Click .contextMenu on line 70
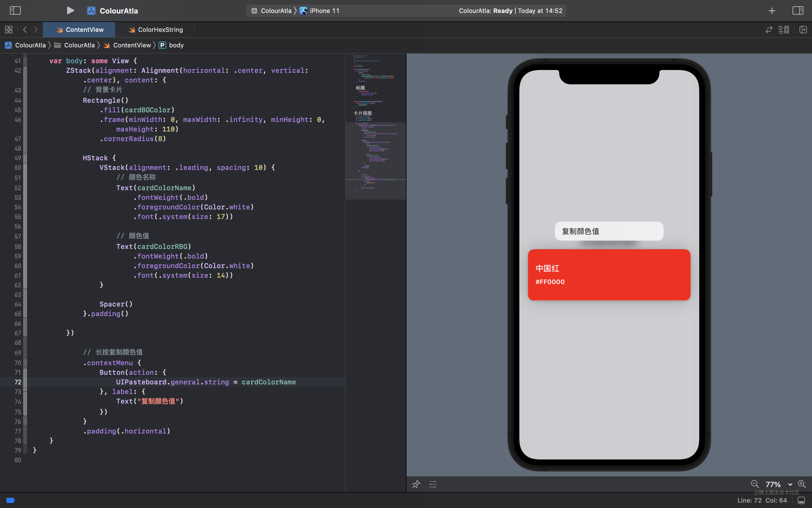812x508 pixels. tap(108, 363)
